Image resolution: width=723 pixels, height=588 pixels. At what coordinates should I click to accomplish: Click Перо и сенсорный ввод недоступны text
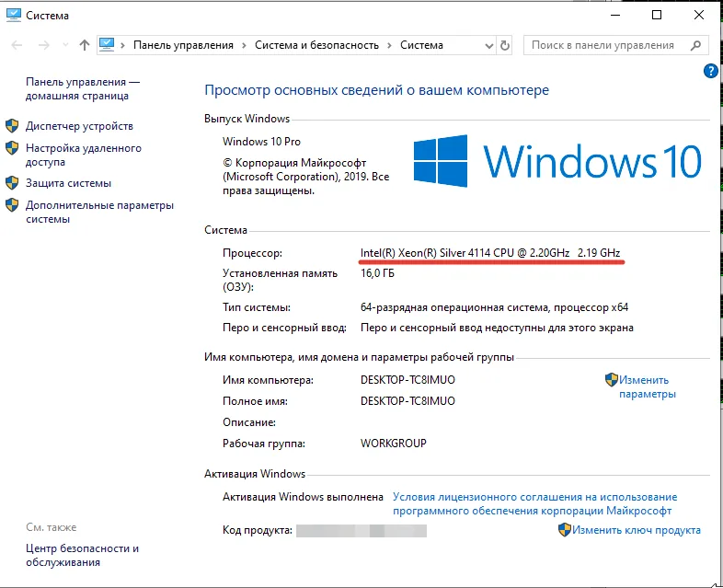click(497, 328)
